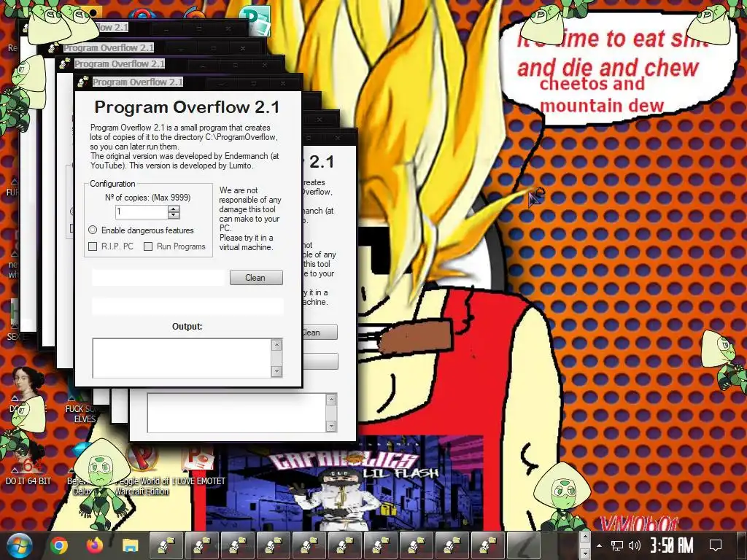The image size is (747, 560).
Task: Click the partly hidden Clean button in rear window
Action: point(320,332)
